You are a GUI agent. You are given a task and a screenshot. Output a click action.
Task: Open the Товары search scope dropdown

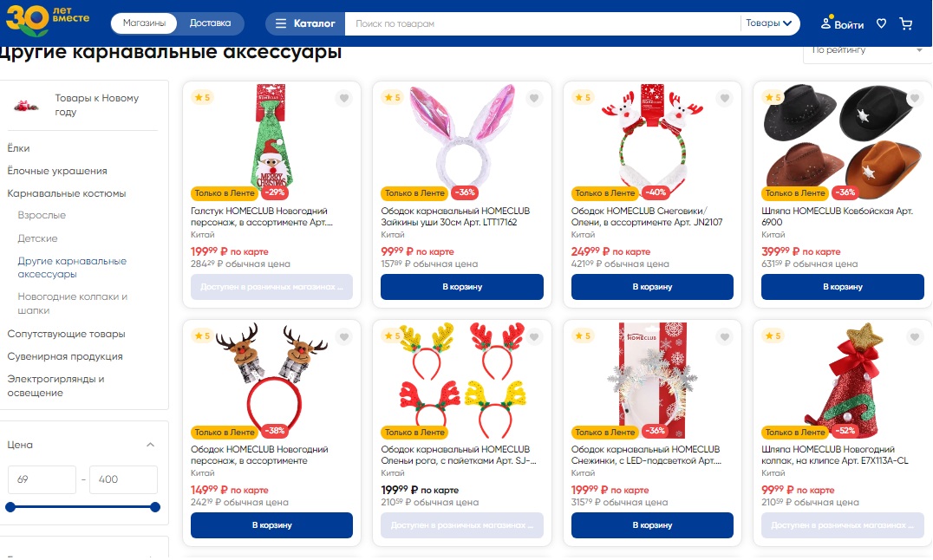[769, 23]
